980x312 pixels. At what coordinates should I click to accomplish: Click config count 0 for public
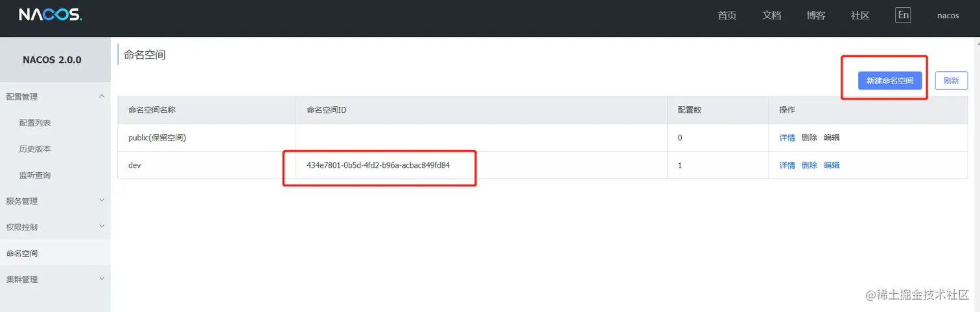coord(680,138)
